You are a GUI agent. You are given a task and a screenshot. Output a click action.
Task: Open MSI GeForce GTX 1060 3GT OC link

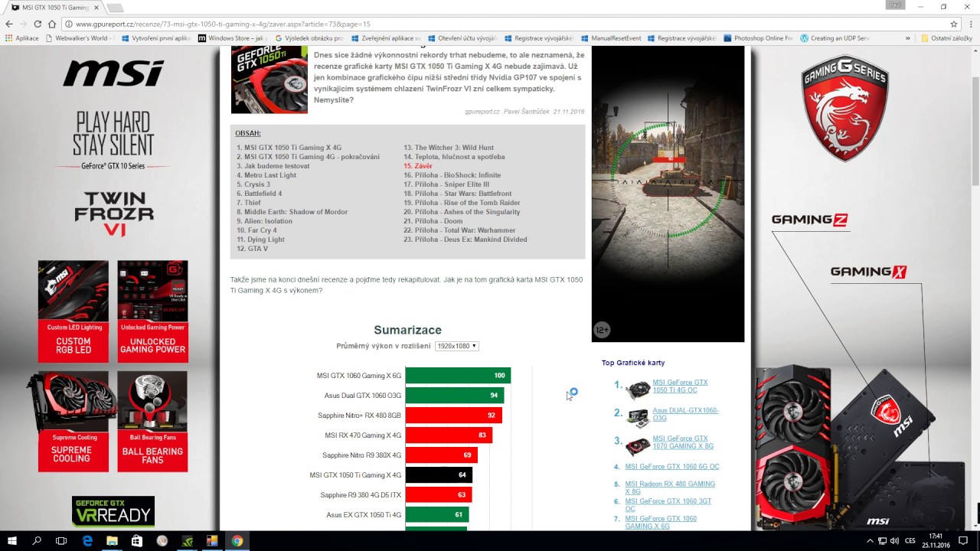668,504
